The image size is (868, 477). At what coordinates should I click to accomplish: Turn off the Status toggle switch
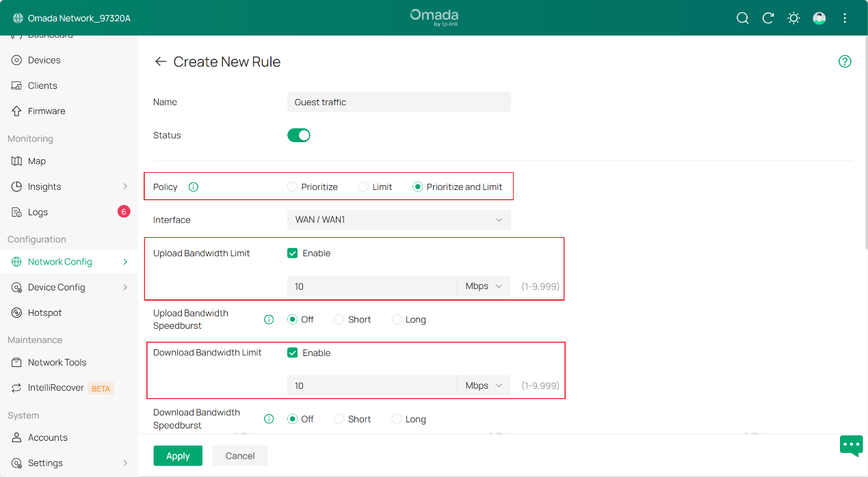(299, 135)
